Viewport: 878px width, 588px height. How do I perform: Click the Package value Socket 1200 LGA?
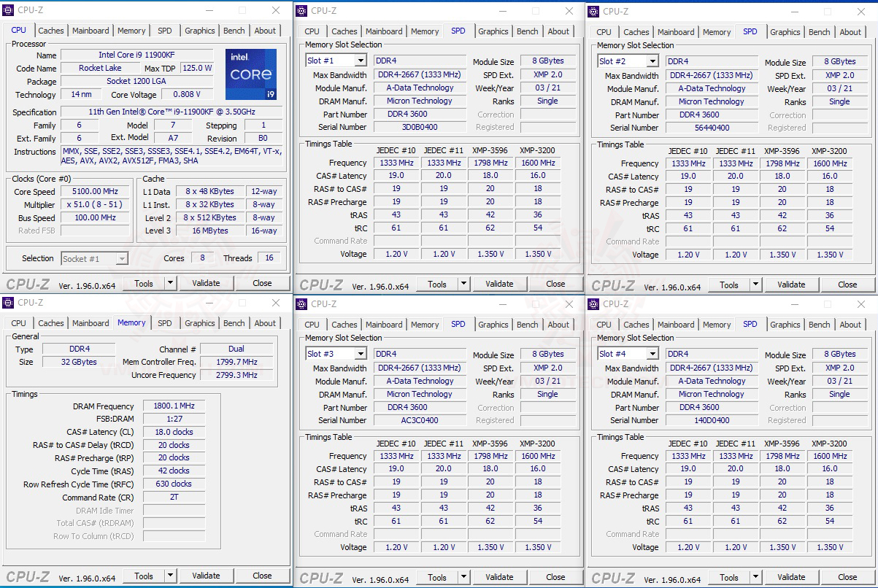[136, 81]
